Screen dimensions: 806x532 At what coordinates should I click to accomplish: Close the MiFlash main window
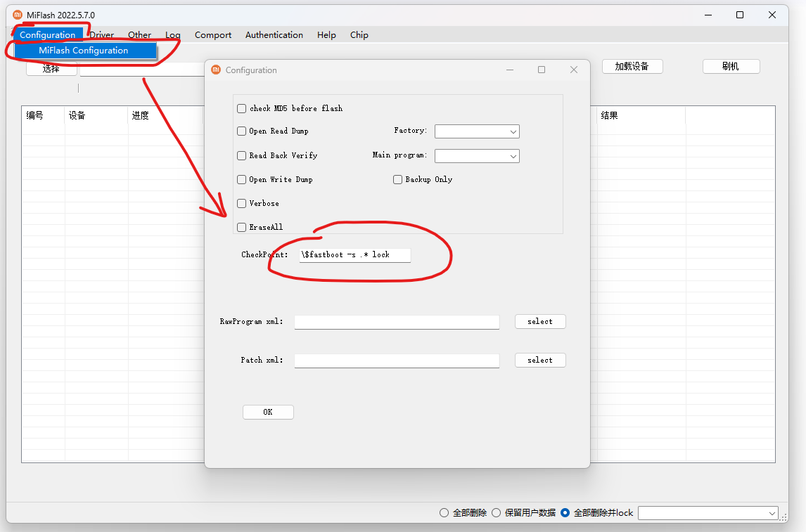(772, 15)
